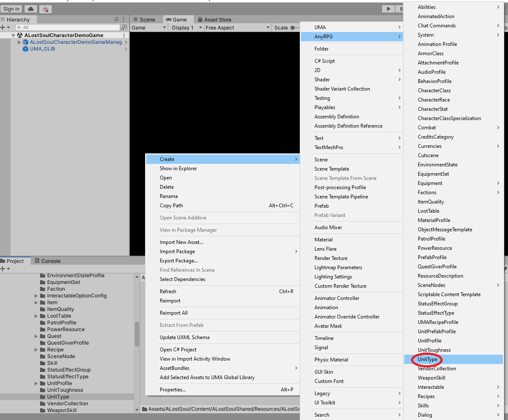Image resolution: width=508 pixels, height=420 pixels.
Task: Click the collab bug icon beside cloud
Action: tap(46, 9)
